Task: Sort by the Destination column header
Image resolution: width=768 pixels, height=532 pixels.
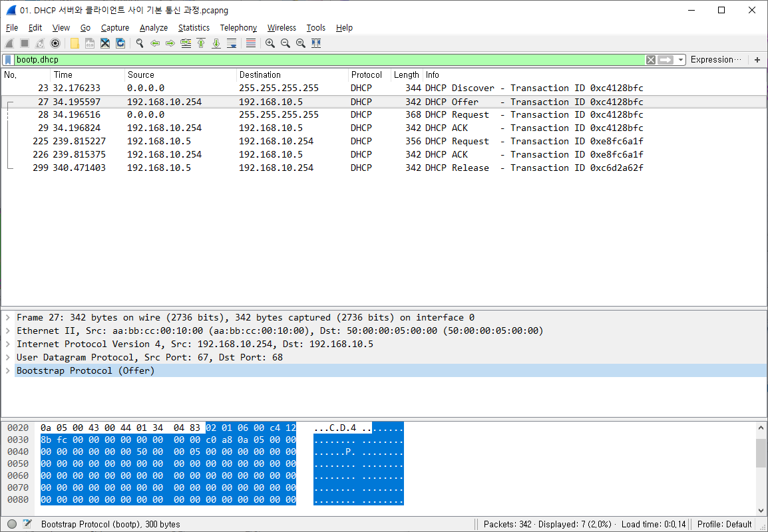Action: tap(292, 75)
